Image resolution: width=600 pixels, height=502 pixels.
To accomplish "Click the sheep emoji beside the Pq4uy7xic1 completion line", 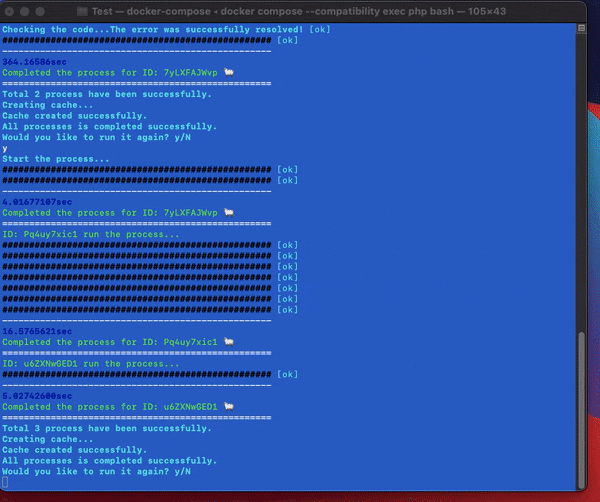I will [x=229, y=342].
